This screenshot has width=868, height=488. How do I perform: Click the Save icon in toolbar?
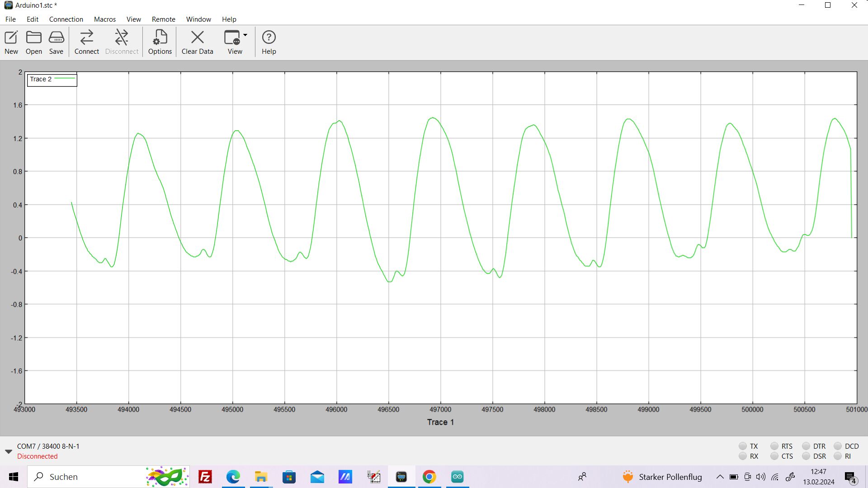click(56, 38)
